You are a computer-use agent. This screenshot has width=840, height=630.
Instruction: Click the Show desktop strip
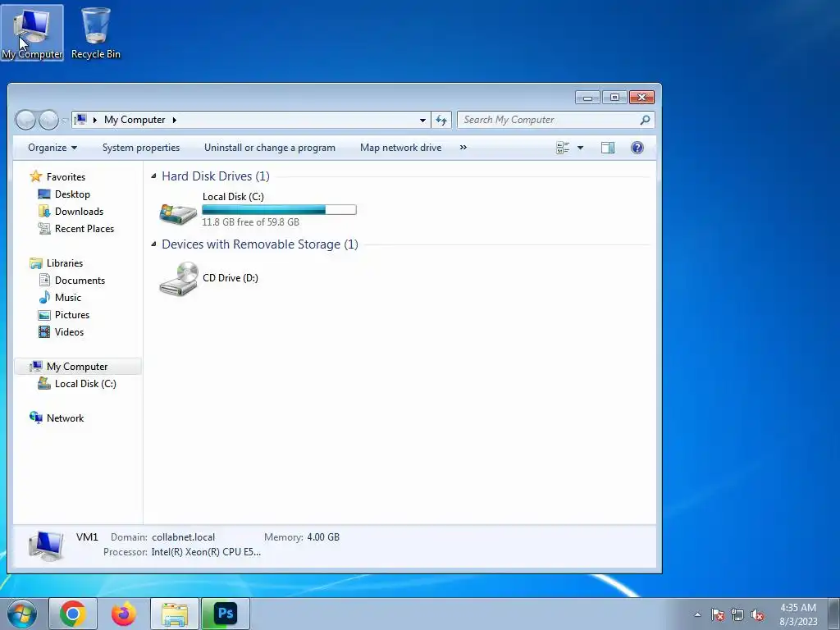pyautogui.click(x=834, y=614)
